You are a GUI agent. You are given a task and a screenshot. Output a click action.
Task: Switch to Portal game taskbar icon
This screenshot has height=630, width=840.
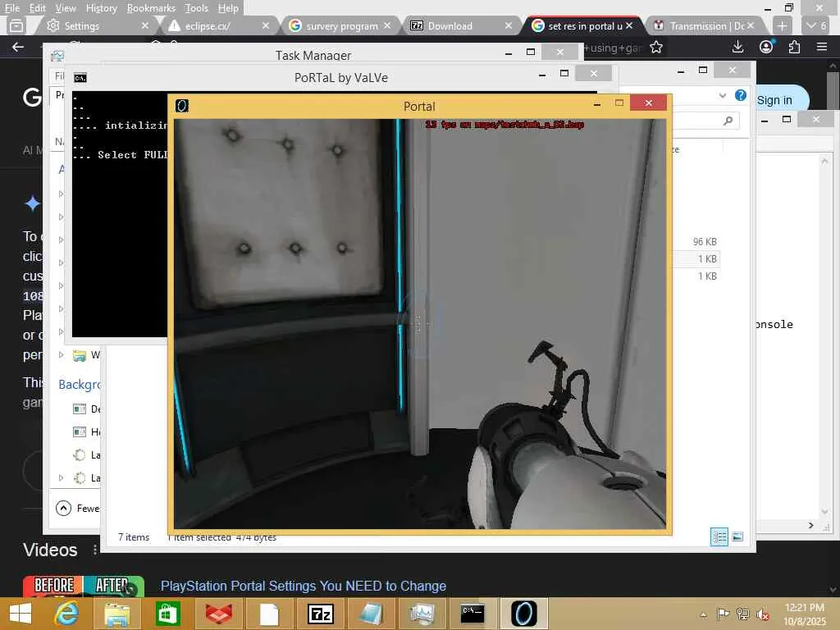pos(523,614)
